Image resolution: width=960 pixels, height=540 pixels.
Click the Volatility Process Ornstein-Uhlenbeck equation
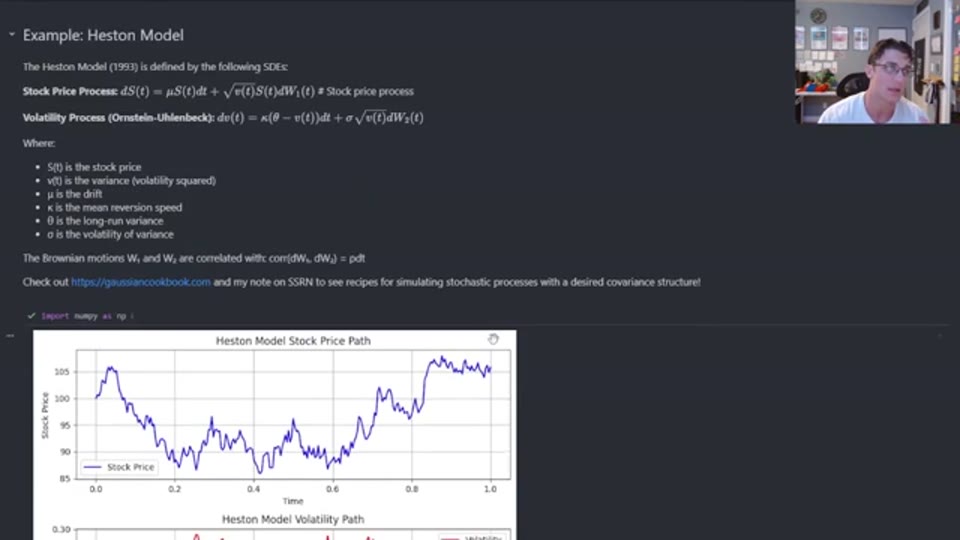tap(223, 118)
